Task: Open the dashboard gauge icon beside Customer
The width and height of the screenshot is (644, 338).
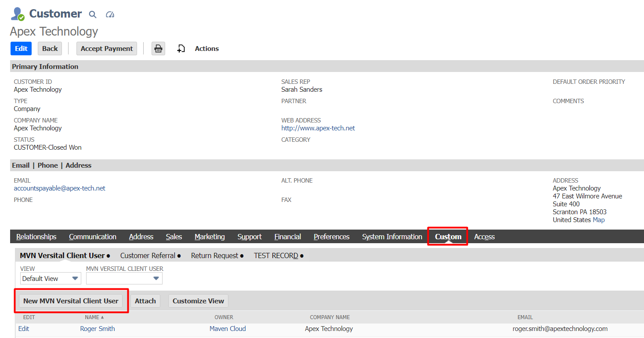Action: (x=110, y=14)
